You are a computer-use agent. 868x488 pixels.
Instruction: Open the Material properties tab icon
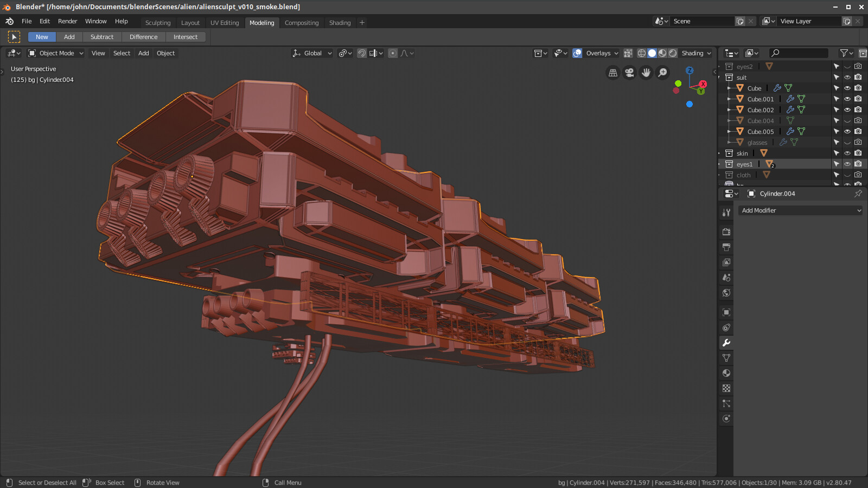coord(726,373)
